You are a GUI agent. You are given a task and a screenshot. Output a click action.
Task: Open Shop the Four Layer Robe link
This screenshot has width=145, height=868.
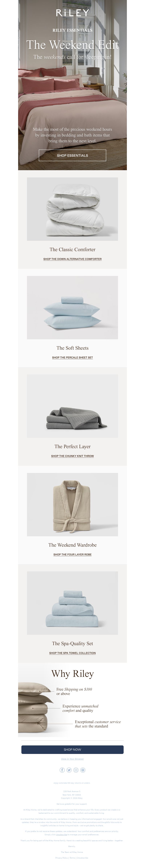pyautogui.click(x=72, y=554)
